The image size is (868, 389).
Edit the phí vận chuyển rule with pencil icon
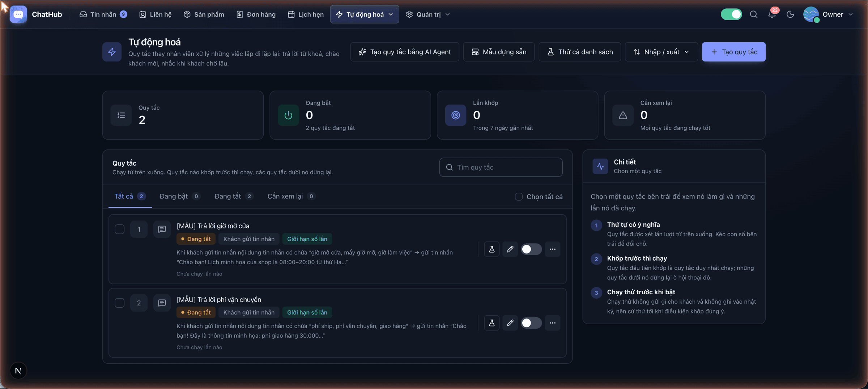pos(510,323)
